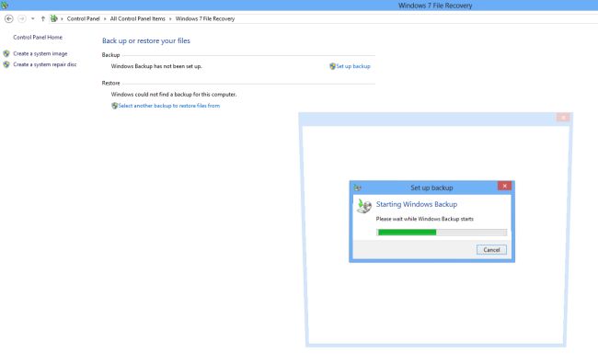Screen dimensions: 598x364
Task: Click the Backup section label
Action: point(110,55)
